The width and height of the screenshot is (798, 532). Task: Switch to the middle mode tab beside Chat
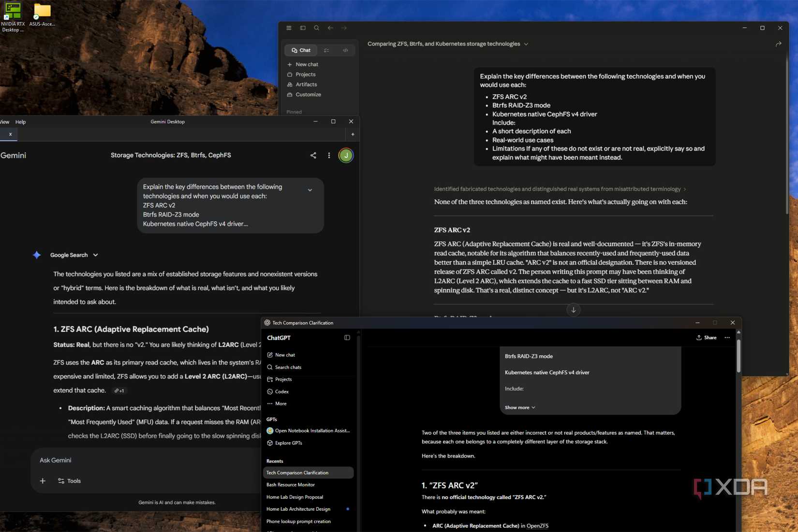pyautogui.click(x=326, y=50)
